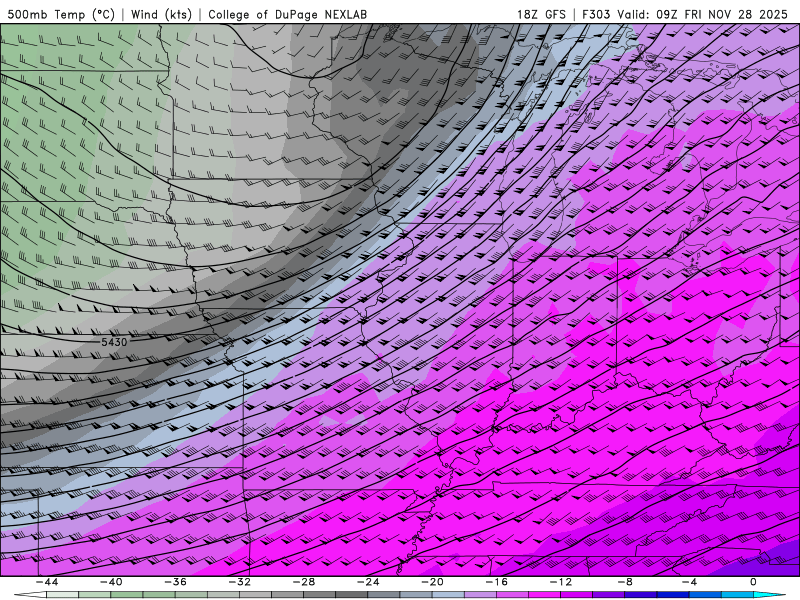Click the "F303" forecast hour text
Viewport: 800px width, 600px height.
coord(596,14)
